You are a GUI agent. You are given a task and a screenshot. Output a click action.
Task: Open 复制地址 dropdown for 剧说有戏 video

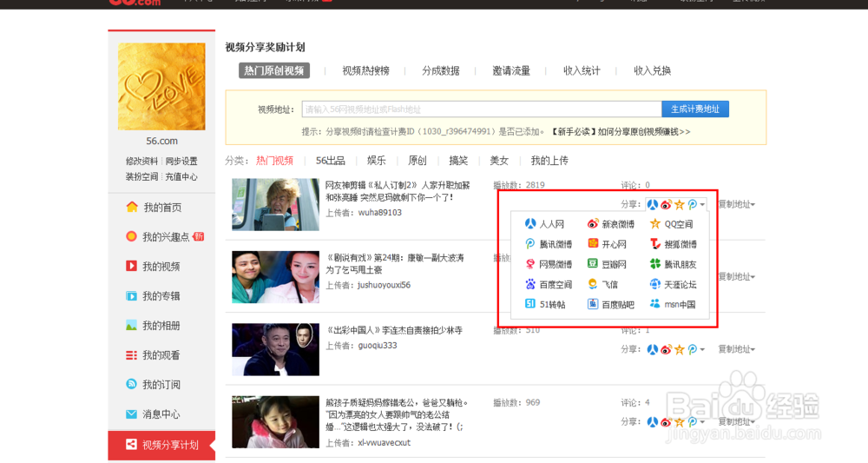point(737,277)
